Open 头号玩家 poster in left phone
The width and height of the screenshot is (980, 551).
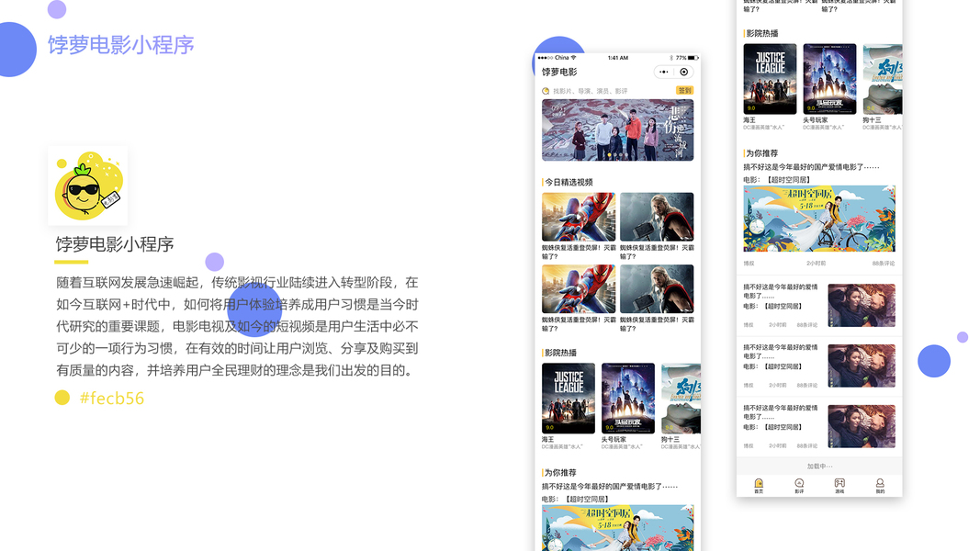[628, 399]
